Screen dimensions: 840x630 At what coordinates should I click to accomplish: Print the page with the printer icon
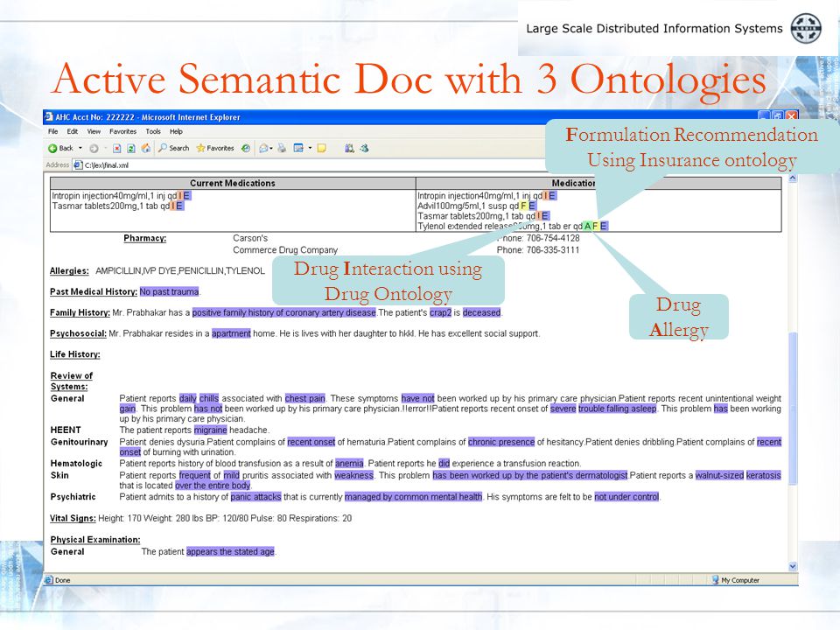point(282,149)
